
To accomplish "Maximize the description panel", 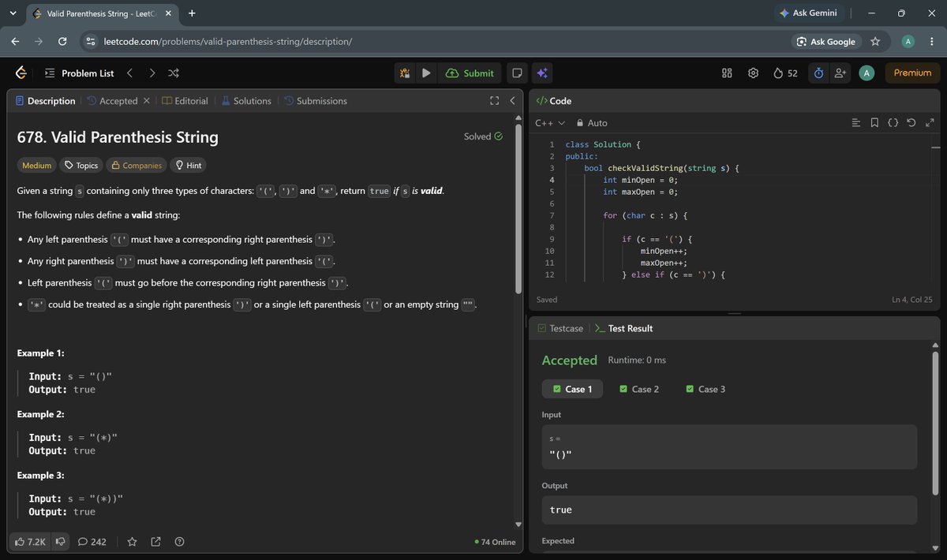I will point(495,101).
